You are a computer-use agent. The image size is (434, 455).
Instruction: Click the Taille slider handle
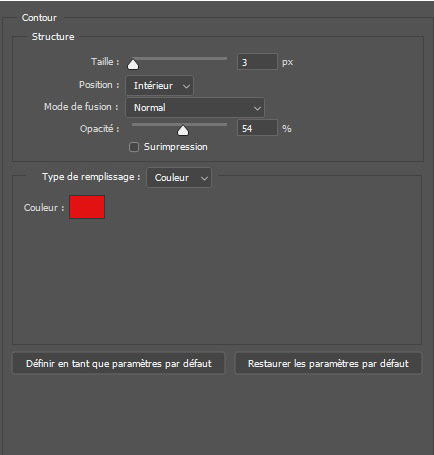(x=133, y=65)
